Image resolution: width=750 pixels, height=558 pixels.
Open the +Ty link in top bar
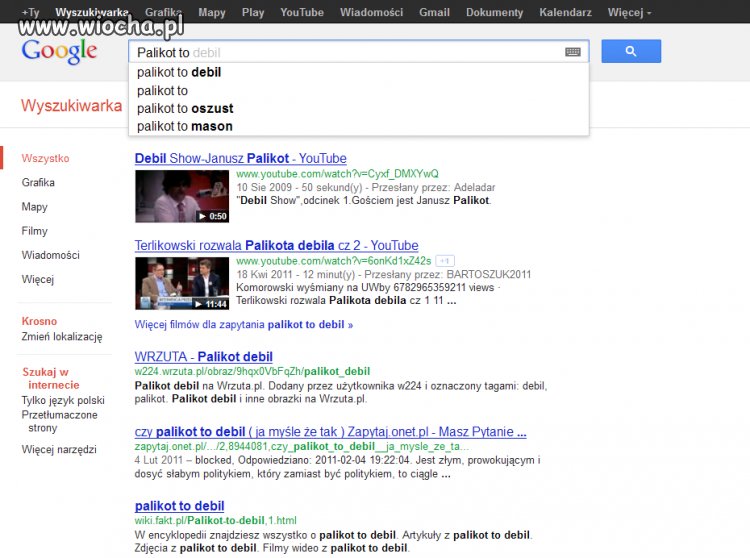point(30,12)
